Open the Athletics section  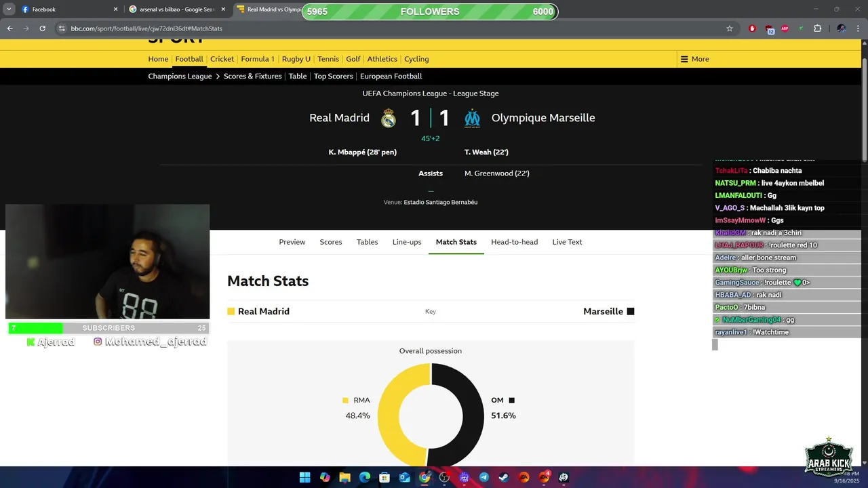point(382,59)
